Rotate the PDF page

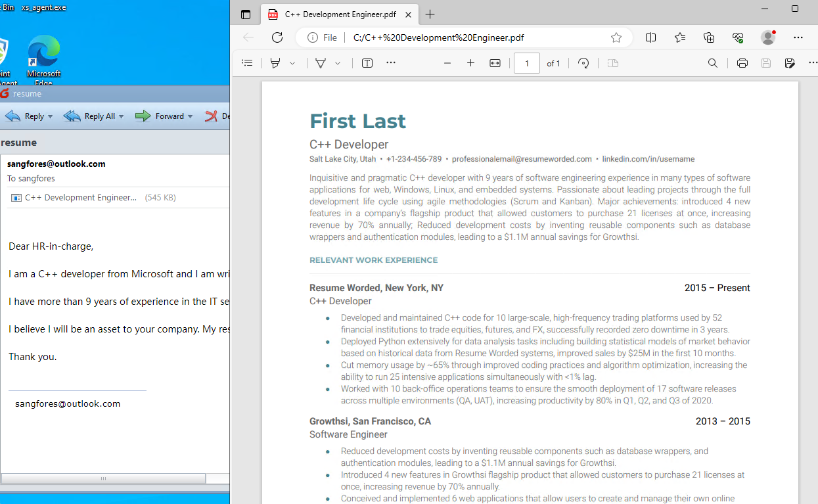[583, 63]
